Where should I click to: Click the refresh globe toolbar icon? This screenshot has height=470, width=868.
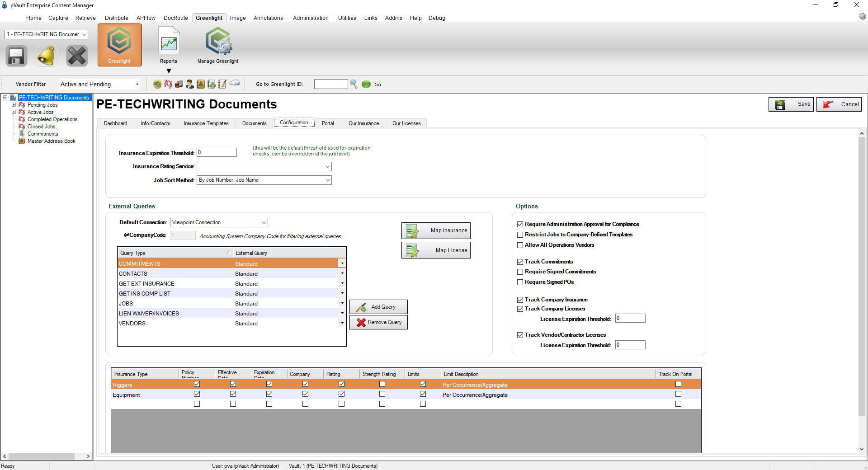(x=157, y=84)
